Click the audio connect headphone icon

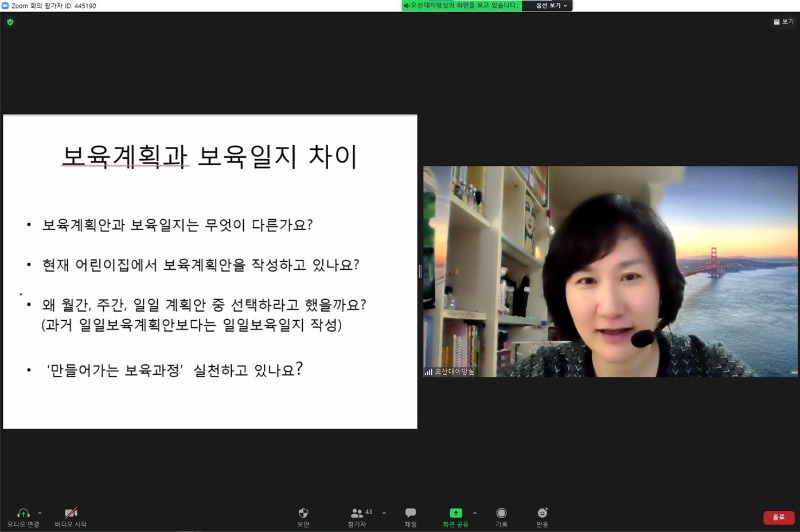coord(23,513)
